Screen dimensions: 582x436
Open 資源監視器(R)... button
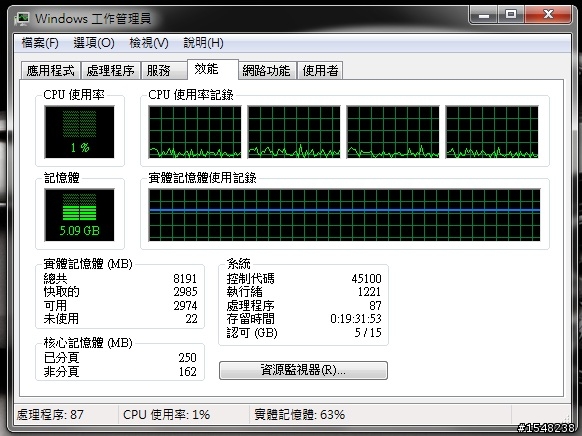[303, 370]
